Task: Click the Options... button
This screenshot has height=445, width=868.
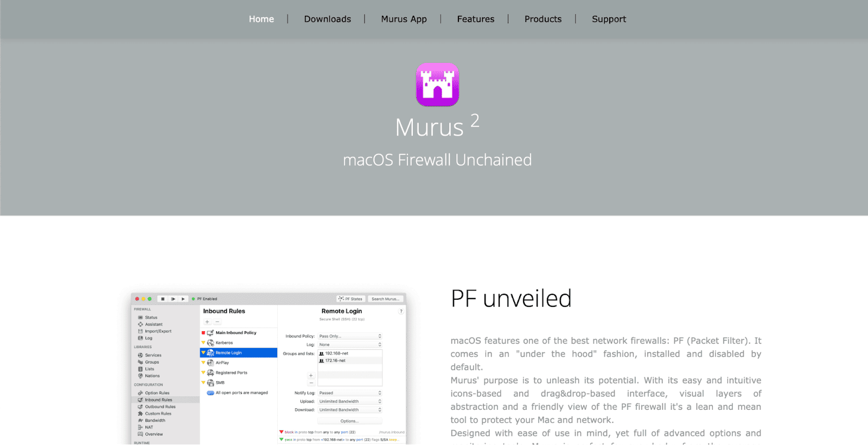Action: pos(350,421)
